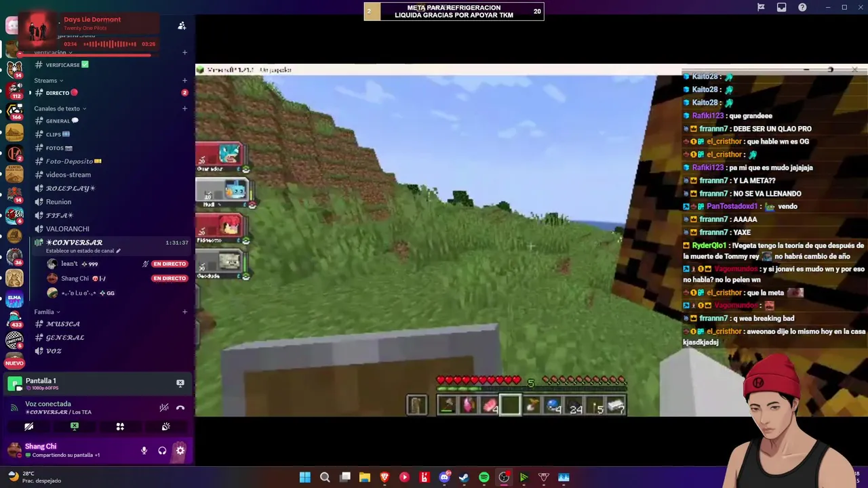
Task: Open weather widget showing 28°C
Action: point(34,477)
